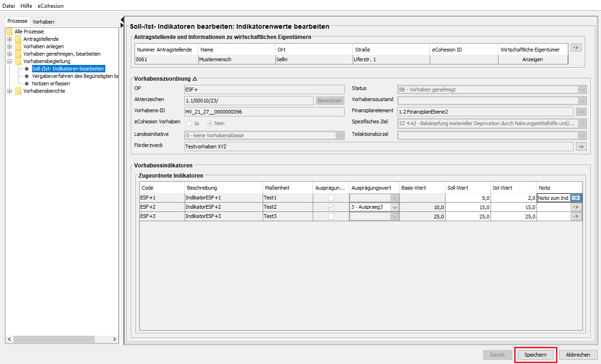This screenshot has height=364, width=601.
Task: Click the Aktenzeichen field
Action: click(249, 101)
